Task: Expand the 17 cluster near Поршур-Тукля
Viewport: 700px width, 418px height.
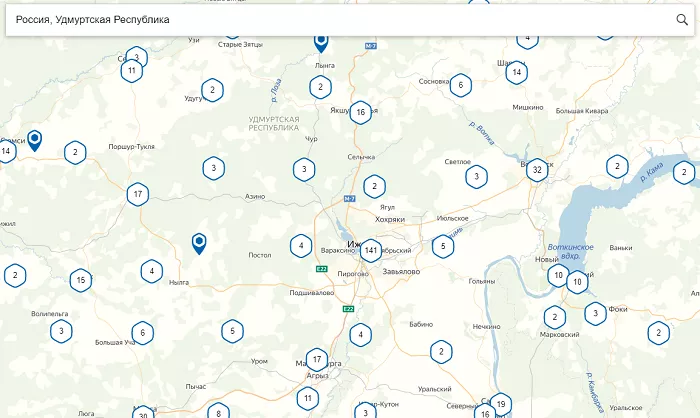Action: click(138, 194)
